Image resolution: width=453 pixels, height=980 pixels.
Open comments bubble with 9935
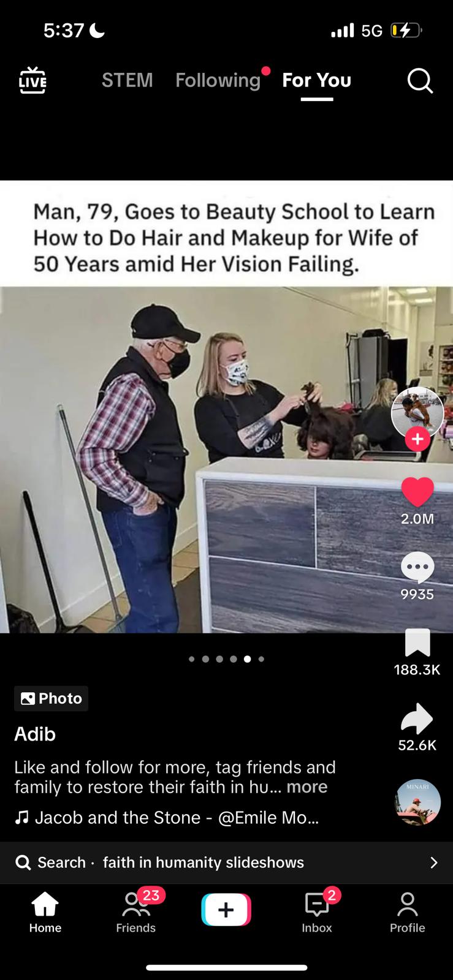click(417, 568)
